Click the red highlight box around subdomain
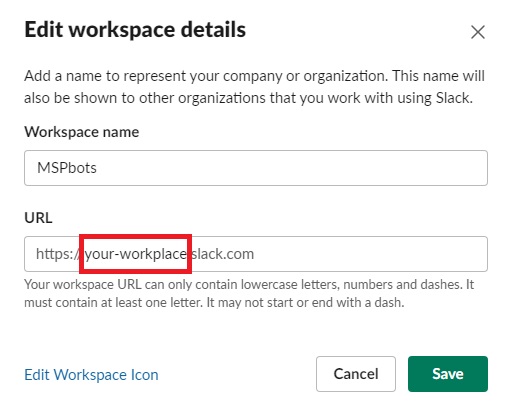513x411 pixels. coord(135,254)
